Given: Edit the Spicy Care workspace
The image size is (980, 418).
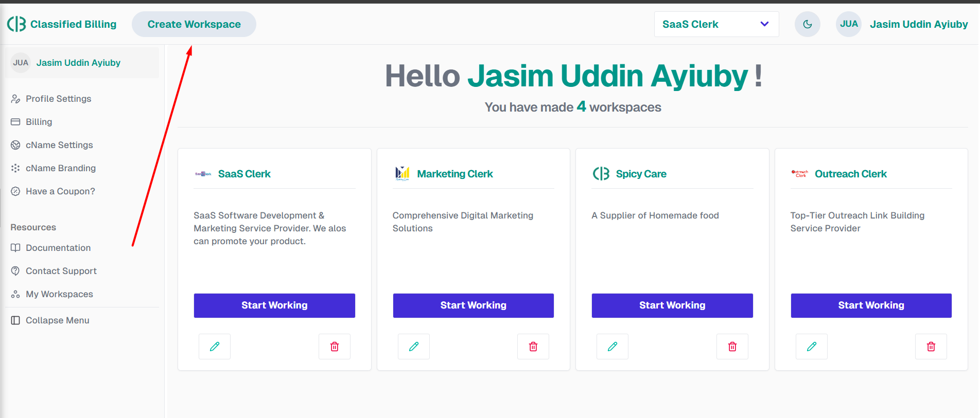Looking at the screenshot, I should click(612, 347).
